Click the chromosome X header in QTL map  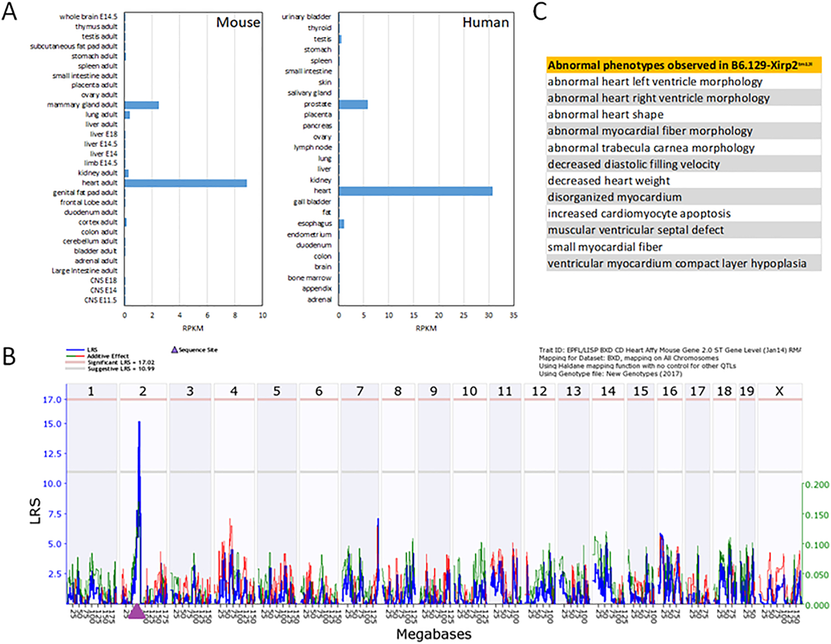point(779,391)
